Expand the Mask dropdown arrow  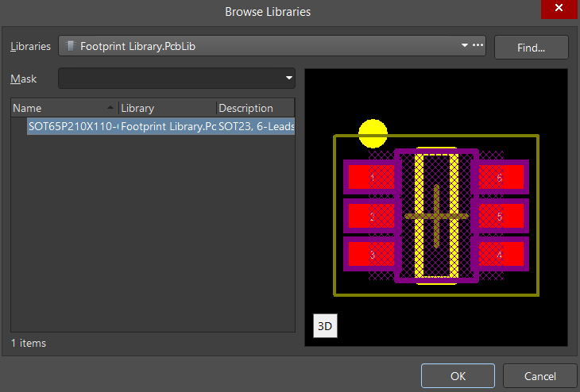pyautogui.click(x=289, y=78)
